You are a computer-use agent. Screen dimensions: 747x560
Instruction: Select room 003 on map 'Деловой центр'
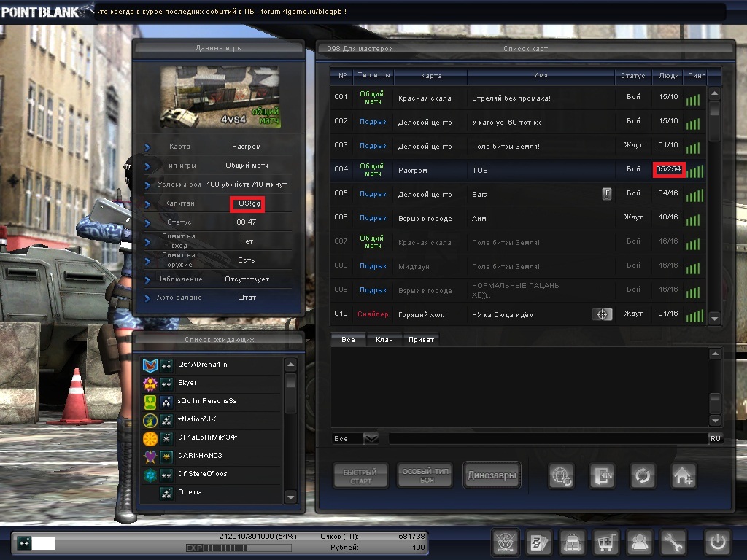click(x=517, y=146)
